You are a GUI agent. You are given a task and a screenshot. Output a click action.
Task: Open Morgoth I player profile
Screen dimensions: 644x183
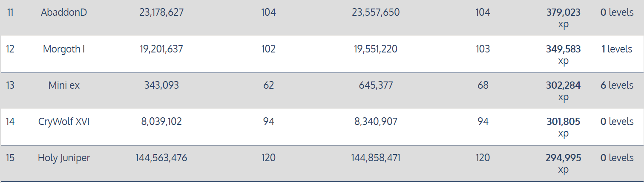coord(64,49)
